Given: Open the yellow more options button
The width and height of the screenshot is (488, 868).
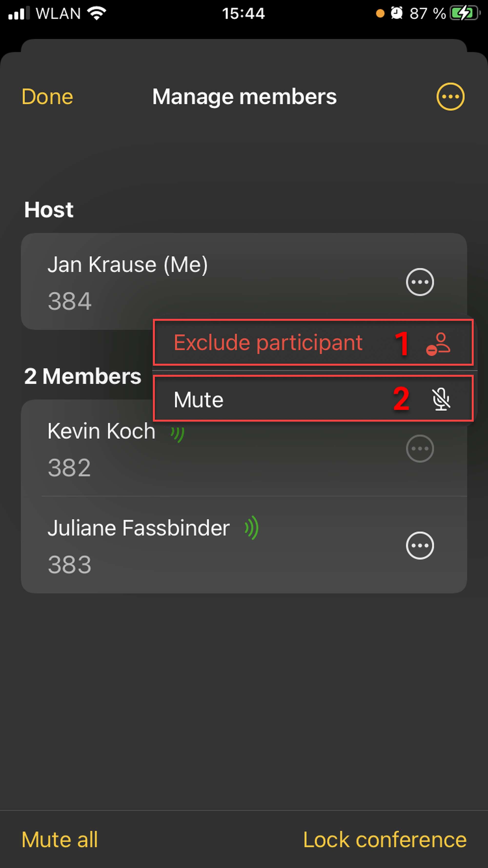Looking at the screenshot, I should 450,97.
